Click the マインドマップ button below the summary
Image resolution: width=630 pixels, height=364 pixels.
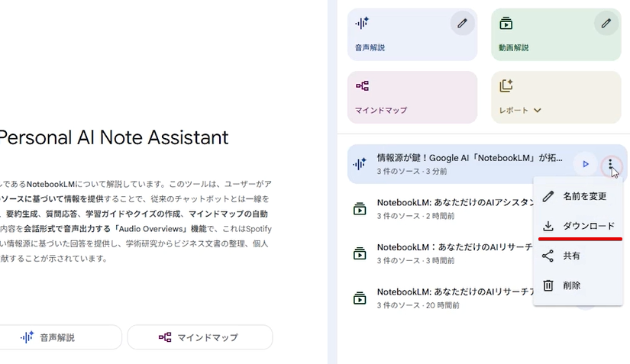[199, 337]
